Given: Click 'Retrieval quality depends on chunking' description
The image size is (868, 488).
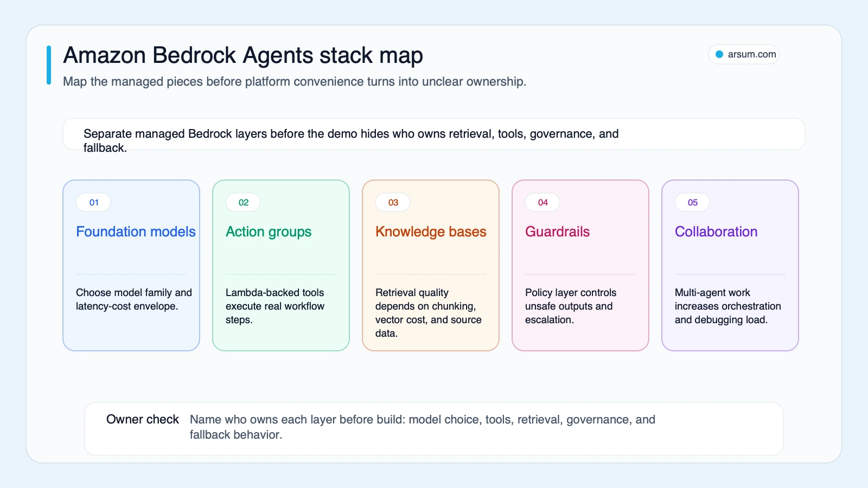Looking at the screenshot, I should [x=429, y=313].
